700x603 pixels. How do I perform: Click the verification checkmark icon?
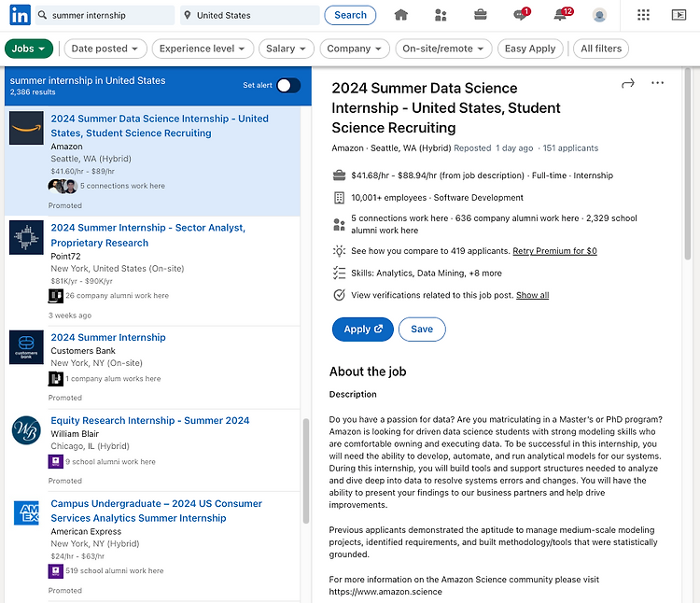coord(340,295)
